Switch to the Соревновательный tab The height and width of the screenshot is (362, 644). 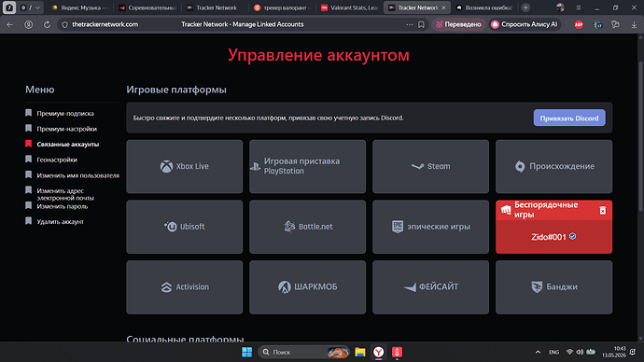[147, 7]
